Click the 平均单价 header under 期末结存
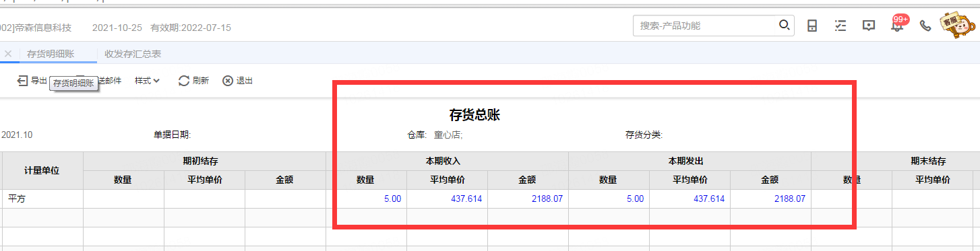Screen dimensions: 980x251 tap(933, 180)
